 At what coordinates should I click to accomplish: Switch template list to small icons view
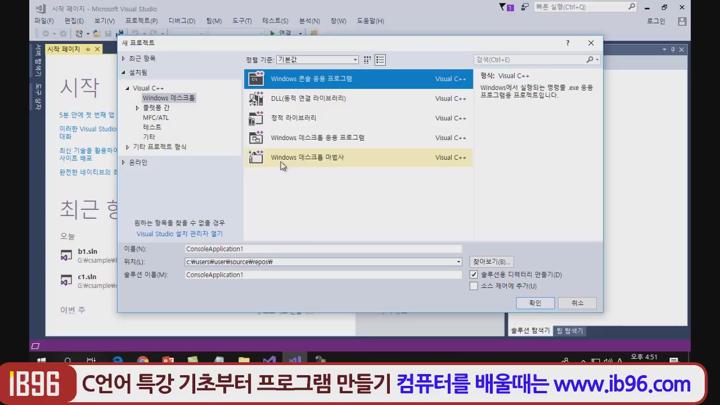pyautogui.click(x=367, y=60)
